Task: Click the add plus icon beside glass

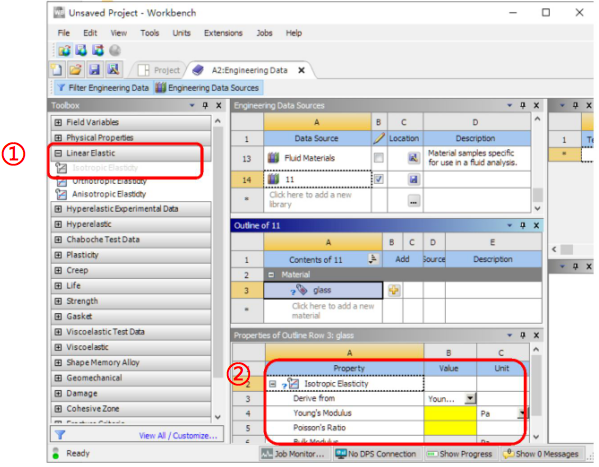Action: tap(393, 290)
